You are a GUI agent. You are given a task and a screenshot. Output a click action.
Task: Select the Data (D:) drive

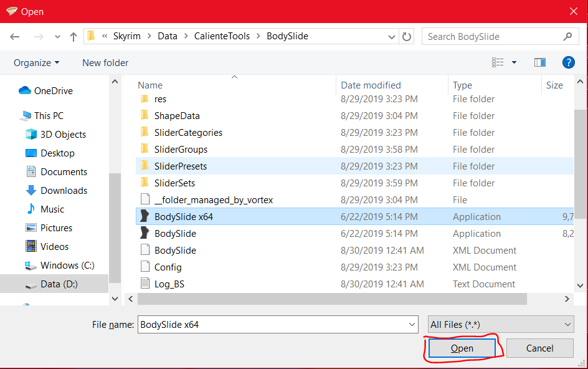pyautogui.click(x=54, y=284)
